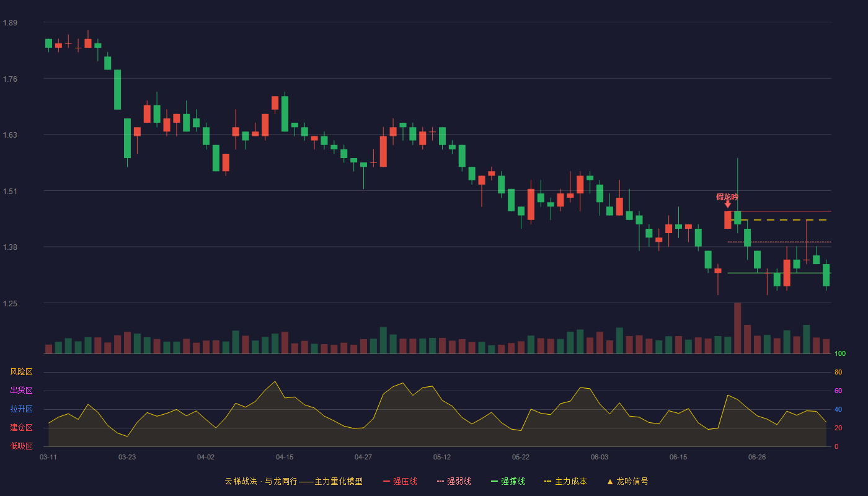Viewport: 868px width, 496px height.
Task: Click the tallest red volume bar
Action: pos(738,328)
